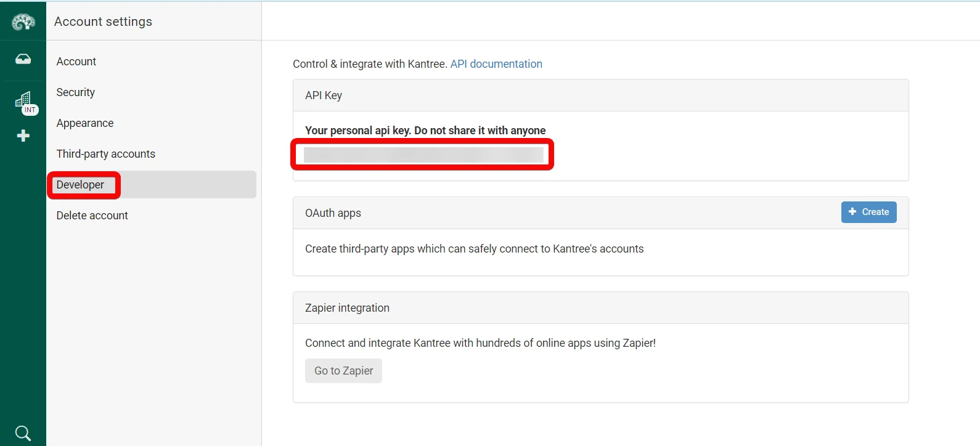The height and width of the screenshot is (446, 980).
Task: Open Third-party accounts settings
Action: tap(106, 154)
